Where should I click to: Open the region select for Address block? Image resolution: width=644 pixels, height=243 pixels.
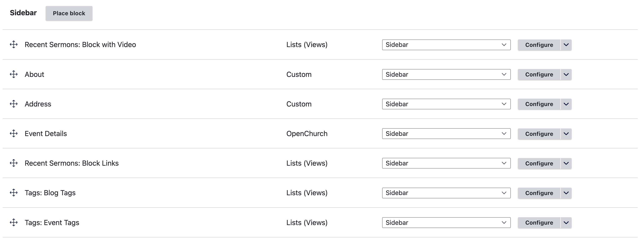pos(446,104)
